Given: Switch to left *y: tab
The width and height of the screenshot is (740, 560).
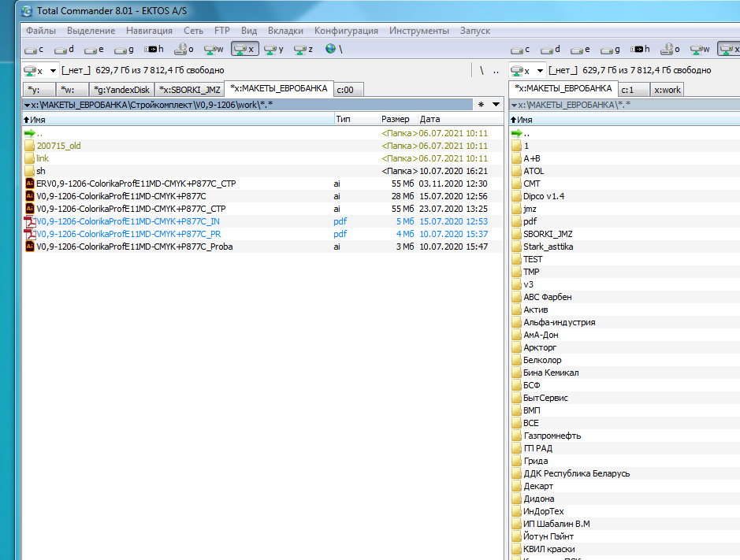Looking at the screenshot, I should coord(39,90).
